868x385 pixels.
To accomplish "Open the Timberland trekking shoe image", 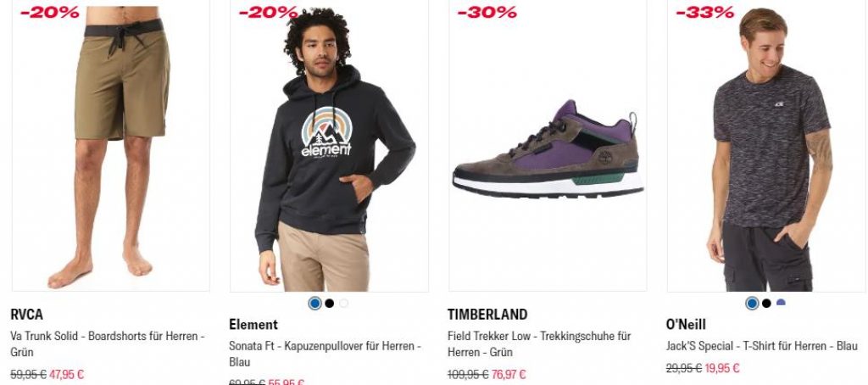I will coord(548,145).
